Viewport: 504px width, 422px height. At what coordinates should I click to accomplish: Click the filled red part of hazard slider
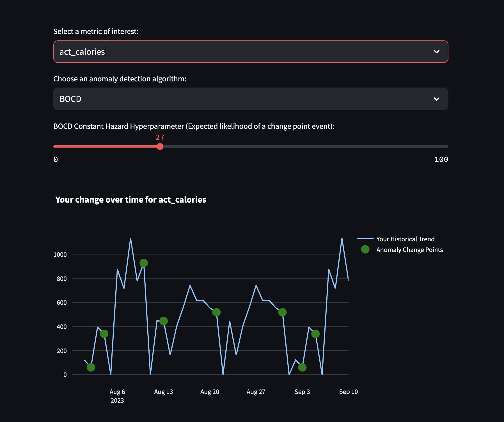(105, 146)
